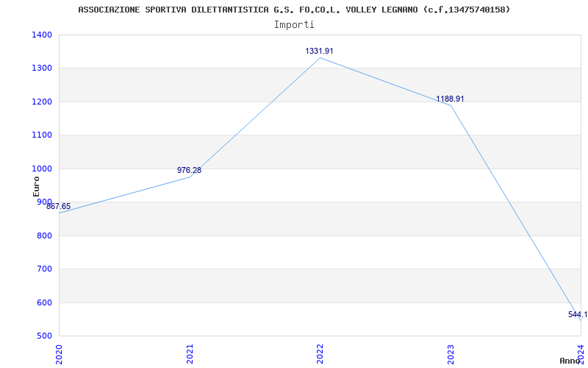
Task: Click the 1400 y-axis tick label
Action: click(42, 35)
